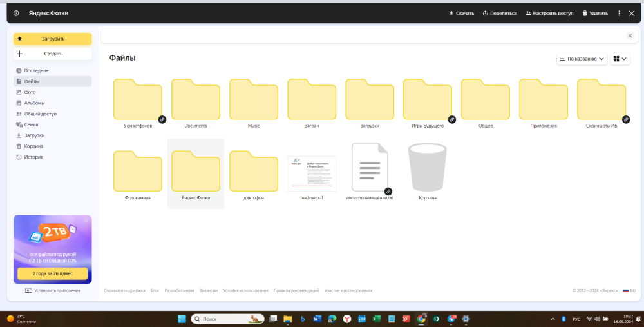This screenshot has width=644, height=327.
Task: Open Yandex Browser from the taskbar
Action: [347, 319]
